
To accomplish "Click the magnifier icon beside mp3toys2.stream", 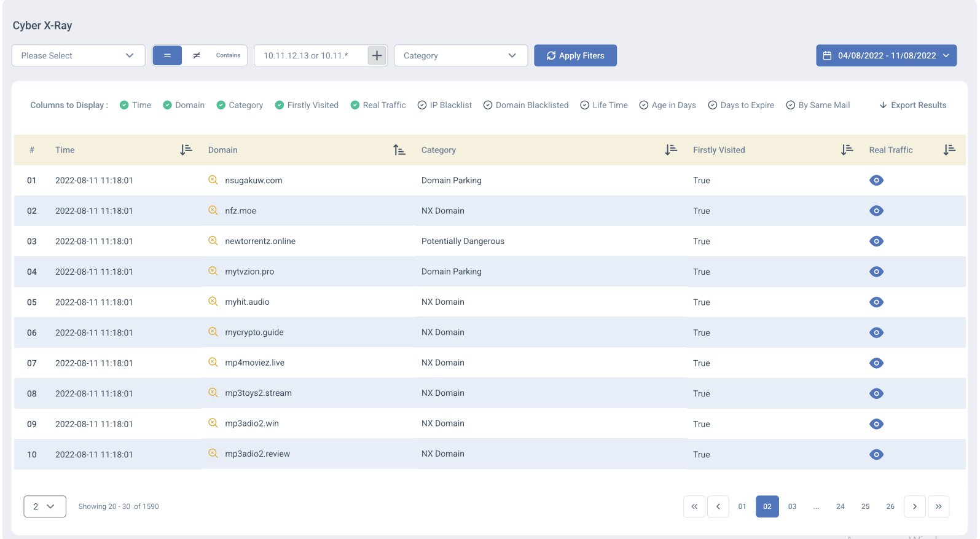I will coord(213,393).
